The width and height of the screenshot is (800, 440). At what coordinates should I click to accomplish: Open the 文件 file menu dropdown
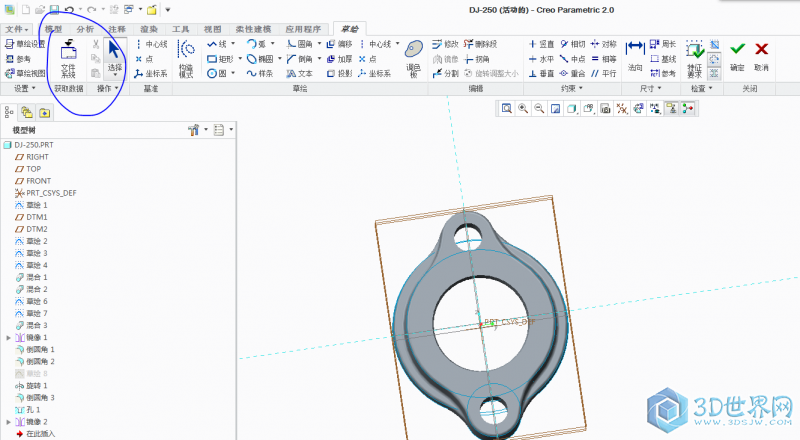17,29
